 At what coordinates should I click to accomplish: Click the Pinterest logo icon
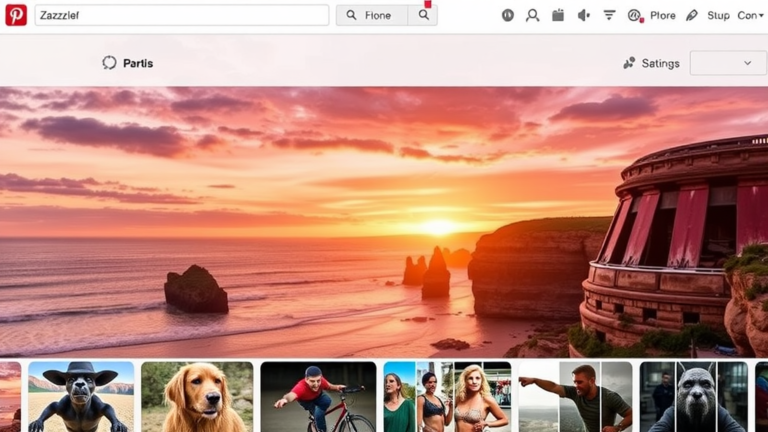(x=16, y=15)
